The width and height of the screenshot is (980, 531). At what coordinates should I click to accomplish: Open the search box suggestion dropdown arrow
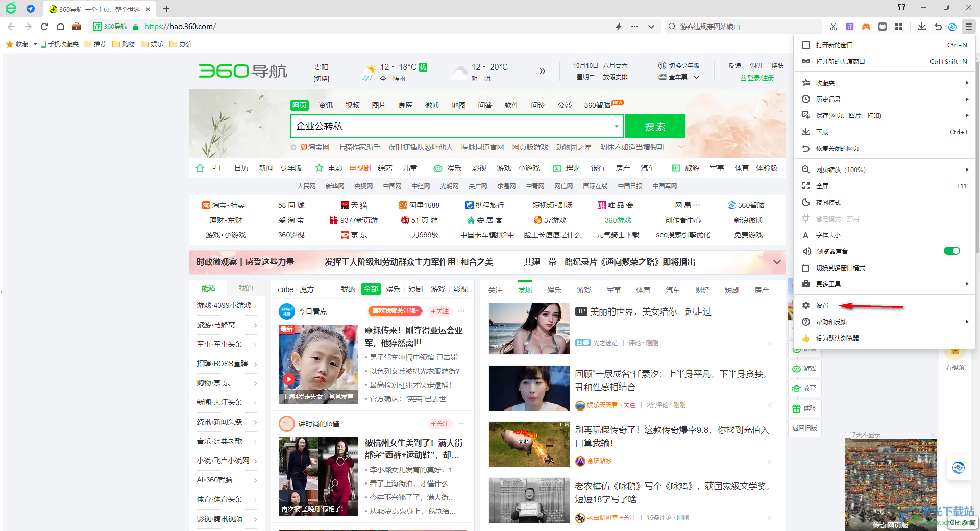[x=617, y=126]
